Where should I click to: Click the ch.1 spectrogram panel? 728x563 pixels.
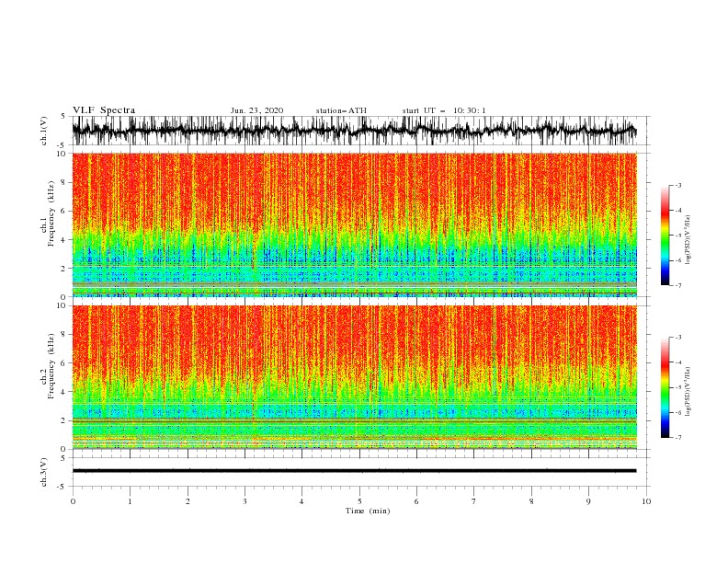(x=354, y=224)
